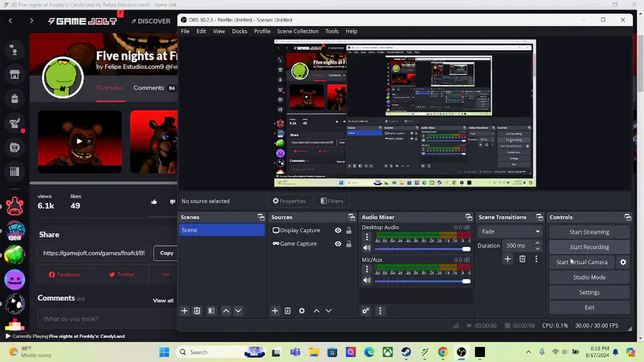This screenshot has height=362, width=644.
Task: Like the game with thumbs-up icon
Action: coord(154,202)
